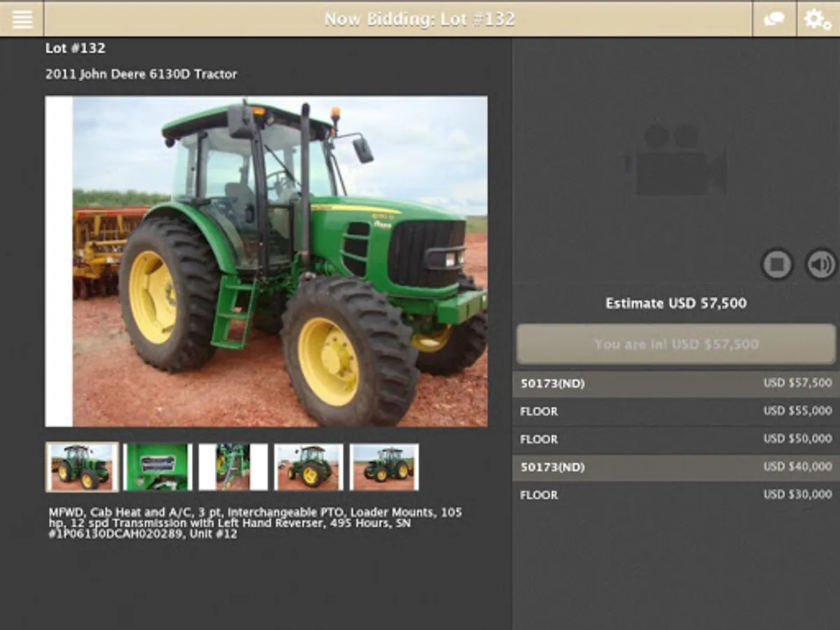
Task: Stop the live video stream
Action: tap(777, 265)
